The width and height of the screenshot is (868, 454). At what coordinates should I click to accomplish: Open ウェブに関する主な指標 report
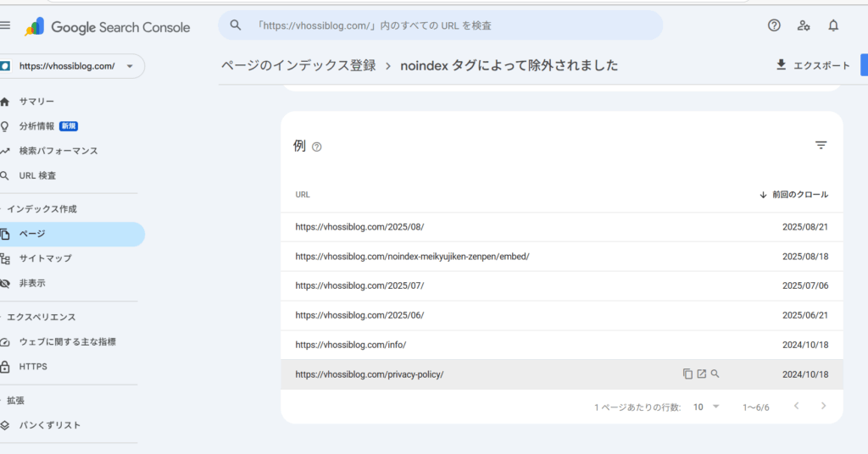67,342
